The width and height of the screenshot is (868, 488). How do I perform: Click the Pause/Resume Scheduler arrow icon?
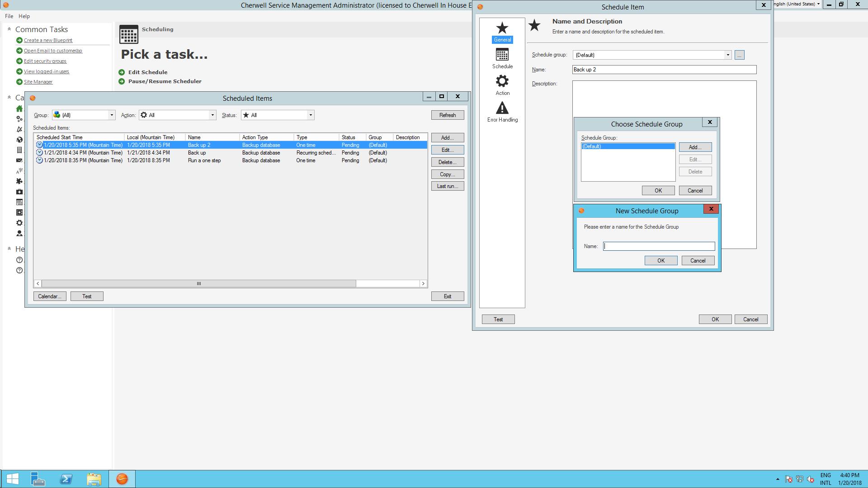[122, 81]
